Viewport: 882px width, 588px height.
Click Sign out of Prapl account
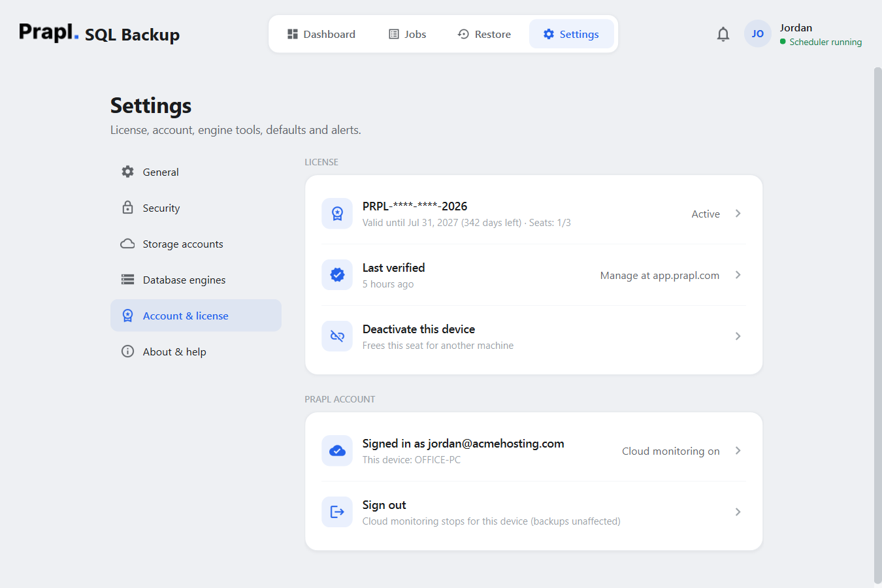point(534,512)
